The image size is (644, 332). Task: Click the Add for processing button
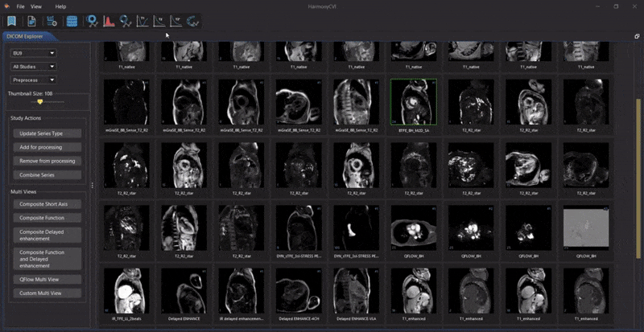click(x=47, y=147)
